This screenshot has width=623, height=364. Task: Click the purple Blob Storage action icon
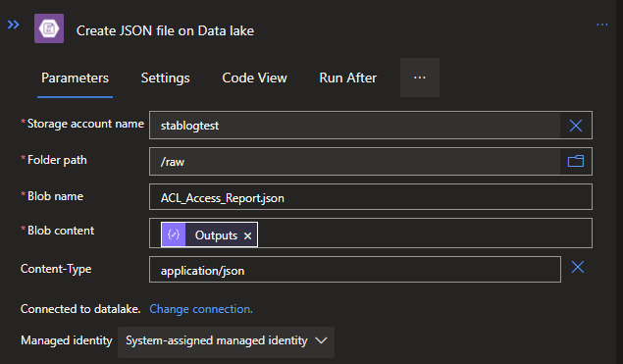[49, 28]
